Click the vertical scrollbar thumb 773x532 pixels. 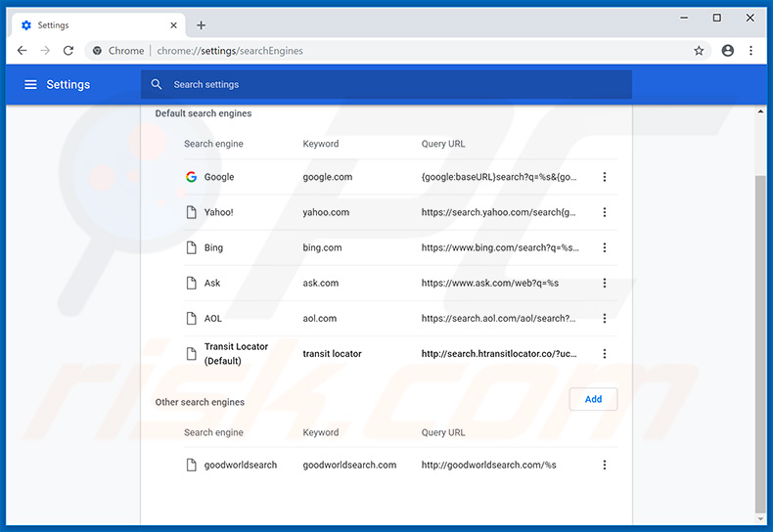click(760, 343)
